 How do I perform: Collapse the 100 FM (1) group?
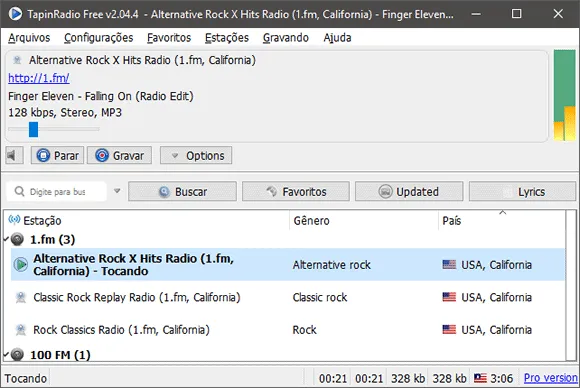(6, 355)
